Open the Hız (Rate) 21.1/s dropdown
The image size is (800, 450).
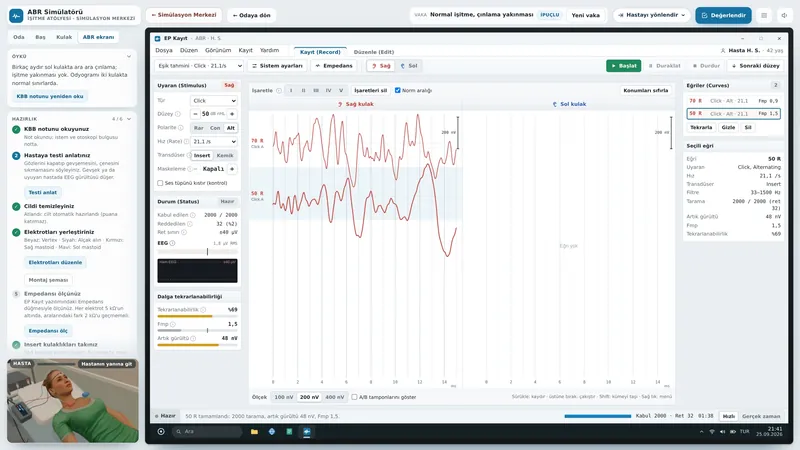[214, 141]
